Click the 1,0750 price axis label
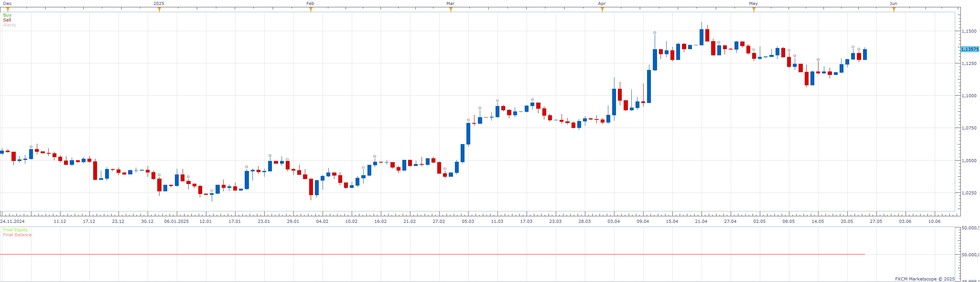Viewport: 980px width, 282px height. pos(969,128)
